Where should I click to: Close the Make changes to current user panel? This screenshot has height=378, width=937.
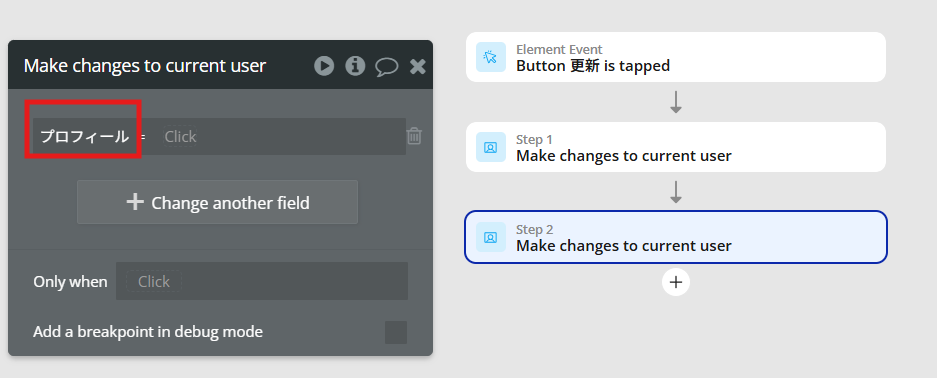[418, 66]
